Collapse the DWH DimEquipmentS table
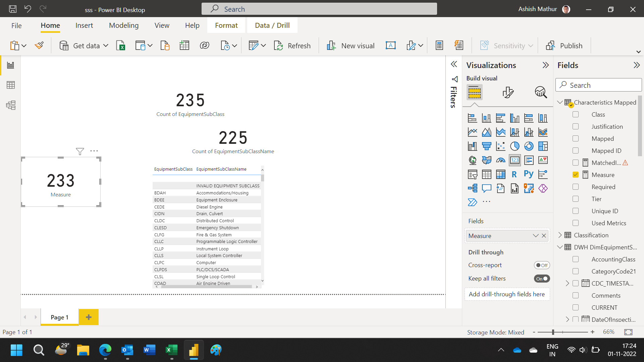The height and width of the screenshot is (362, 644). [x=560, y=247]
